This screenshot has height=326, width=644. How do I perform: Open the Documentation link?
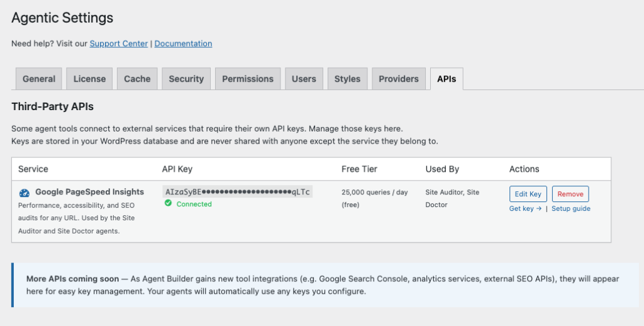coord(183,43)
